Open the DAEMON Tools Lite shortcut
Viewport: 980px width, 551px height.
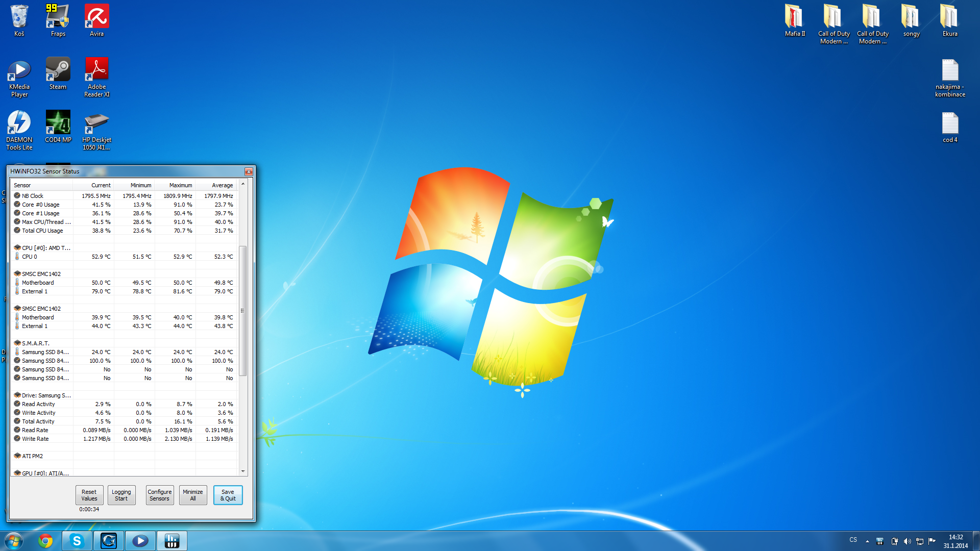click(x=19, y=130)
